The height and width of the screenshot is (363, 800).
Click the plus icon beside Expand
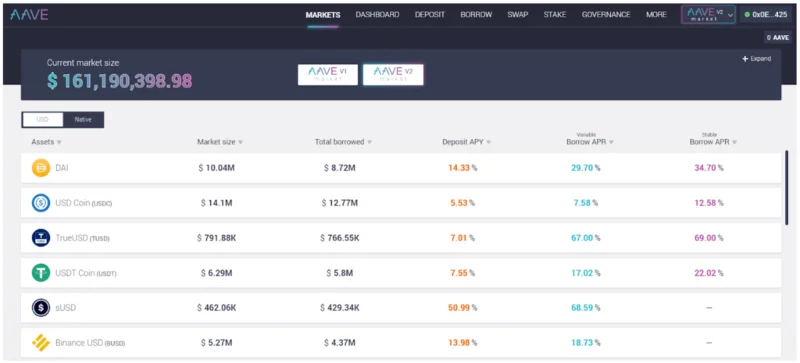point(745,59)
